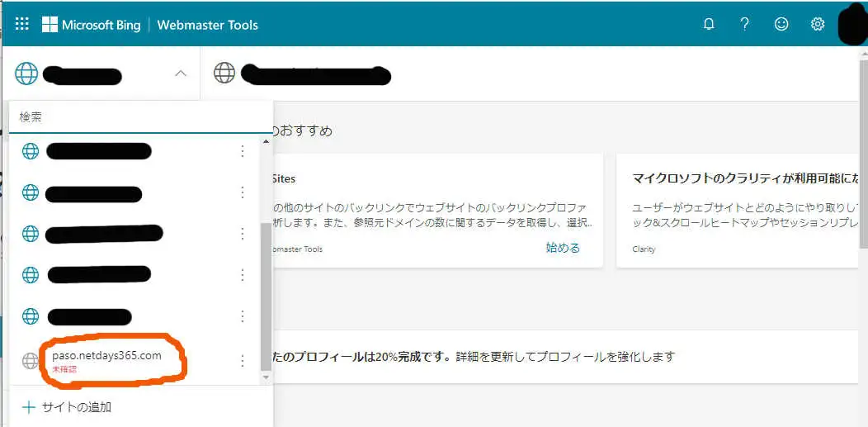Screen dimensions: 868x427
Task: Open feedback via the smiley face icon
Action: coord(781,25)
